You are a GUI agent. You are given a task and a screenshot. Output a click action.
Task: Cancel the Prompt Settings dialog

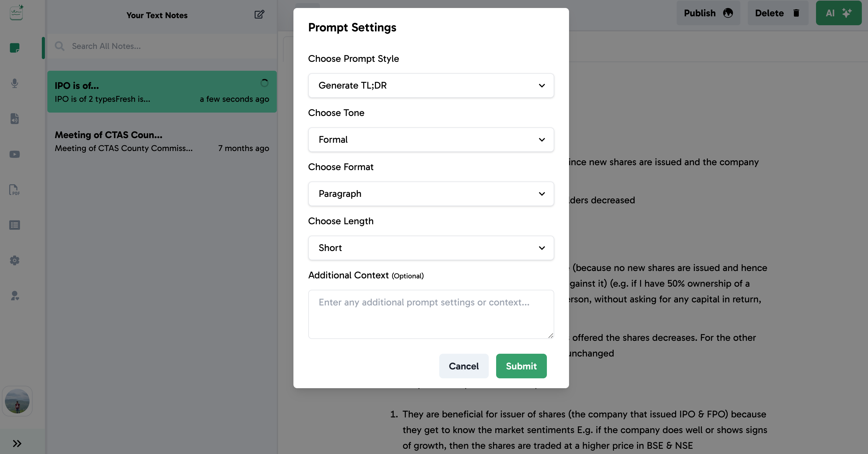tap(463, 366)
